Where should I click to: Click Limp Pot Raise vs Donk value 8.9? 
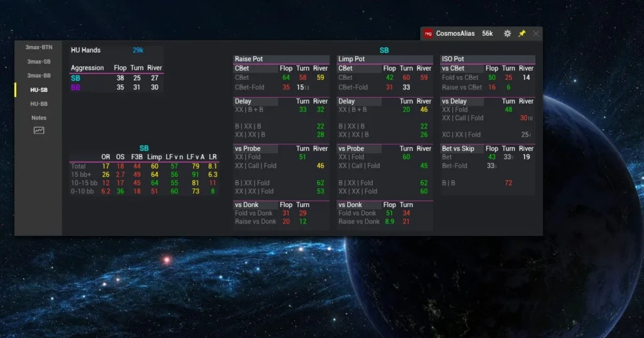389,222
